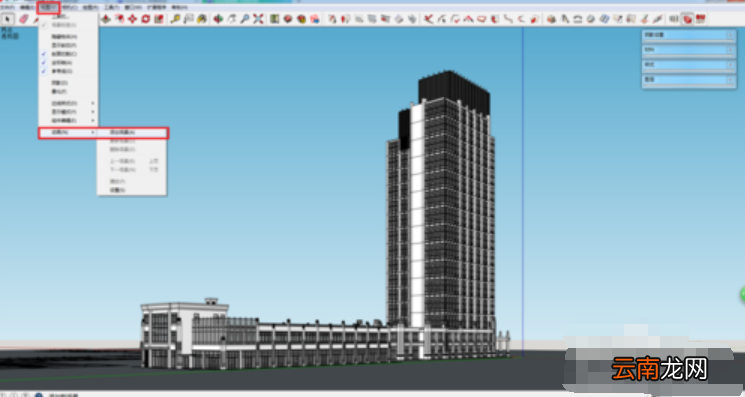Select the Tape Measure tool
745x397 pixels.
[x=175, y=19]
